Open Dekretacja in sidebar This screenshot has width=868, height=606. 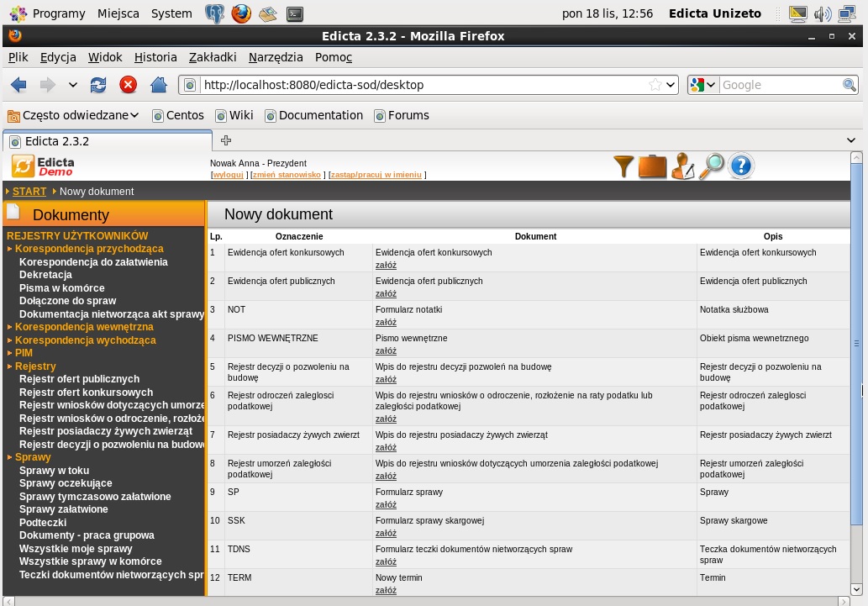point(45,275)
